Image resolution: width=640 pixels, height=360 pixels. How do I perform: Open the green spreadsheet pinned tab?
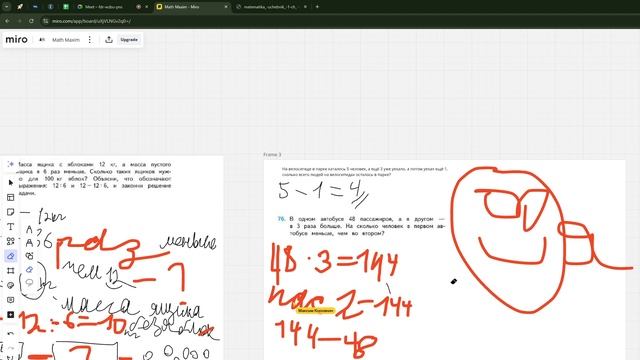pos(66,7)
